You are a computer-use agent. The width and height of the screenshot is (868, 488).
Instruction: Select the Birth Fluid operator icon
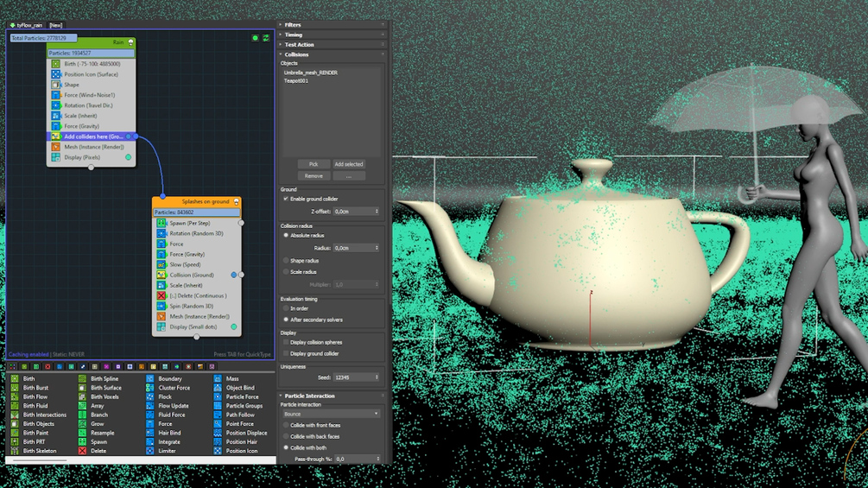(15, 406)
